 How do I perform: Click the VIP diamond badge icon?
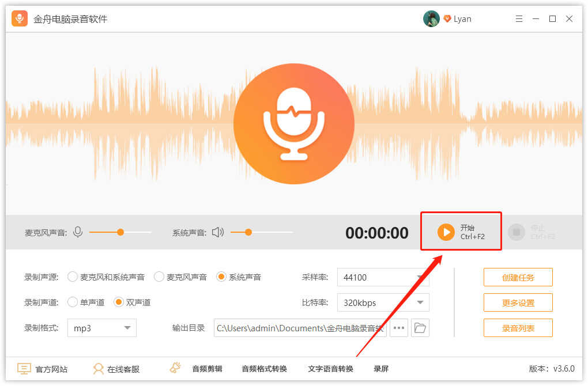[447, 19]
